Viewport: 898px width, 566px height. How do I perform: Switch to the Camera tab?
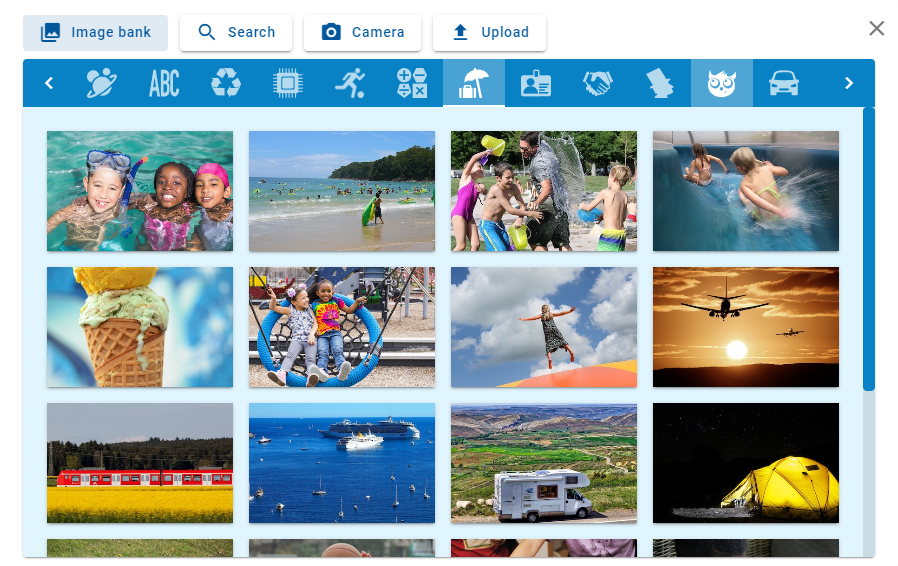(x=363, y=33)
